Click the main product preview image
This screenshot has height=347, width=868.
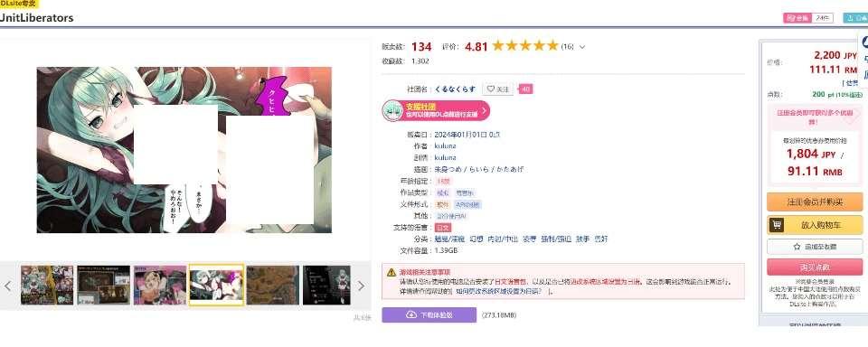click(x=184, y=150)
